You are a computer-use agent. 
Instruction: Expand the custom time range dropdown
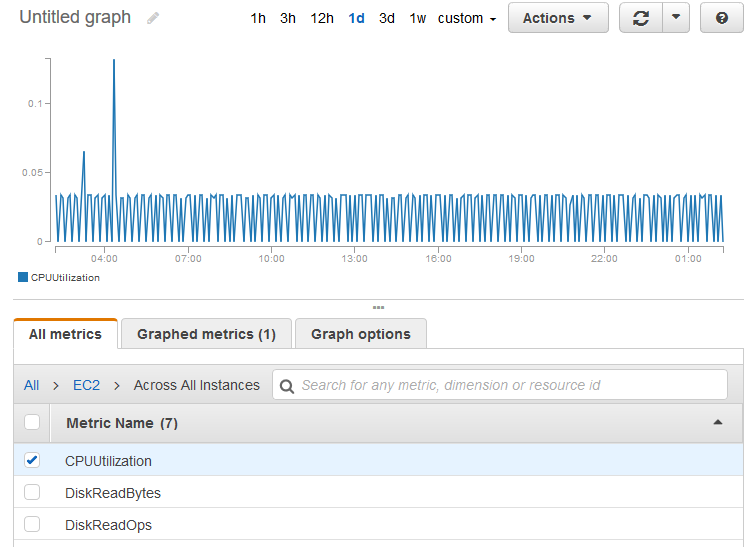pos(467,19)
